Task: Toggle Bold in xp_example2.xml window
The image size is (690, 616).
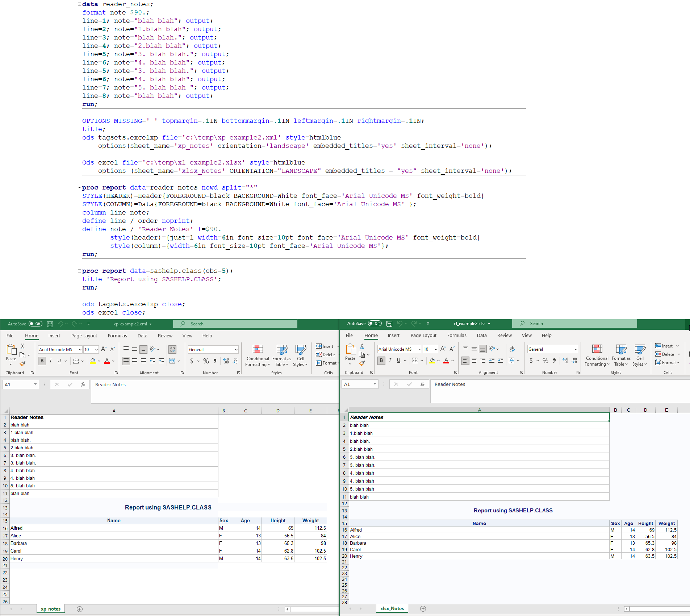Action: (x=42, y=361)
